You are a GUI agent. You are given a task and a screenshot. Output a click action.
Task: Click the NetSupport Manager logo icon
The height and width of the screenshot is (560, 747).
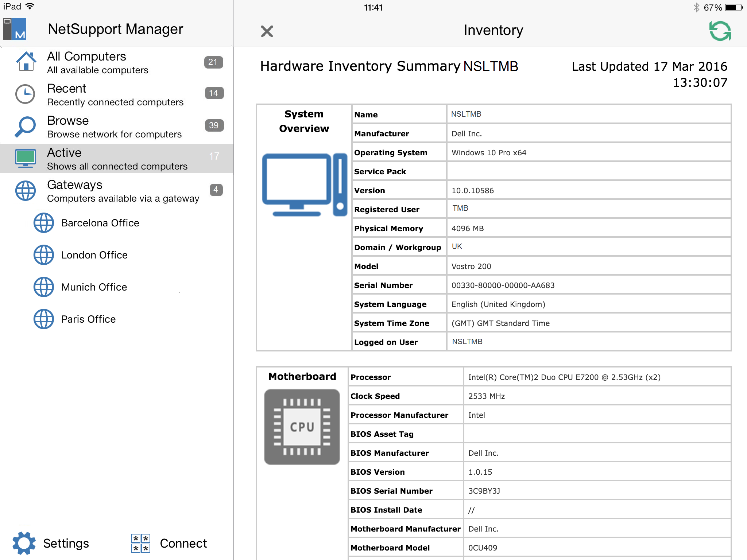15,29
